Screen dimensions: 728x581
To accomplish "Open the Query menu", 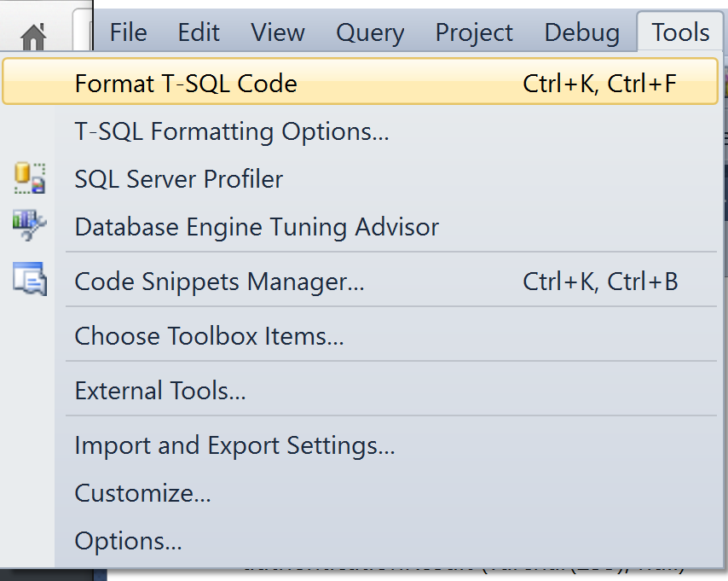I will (x=369, y=32).
